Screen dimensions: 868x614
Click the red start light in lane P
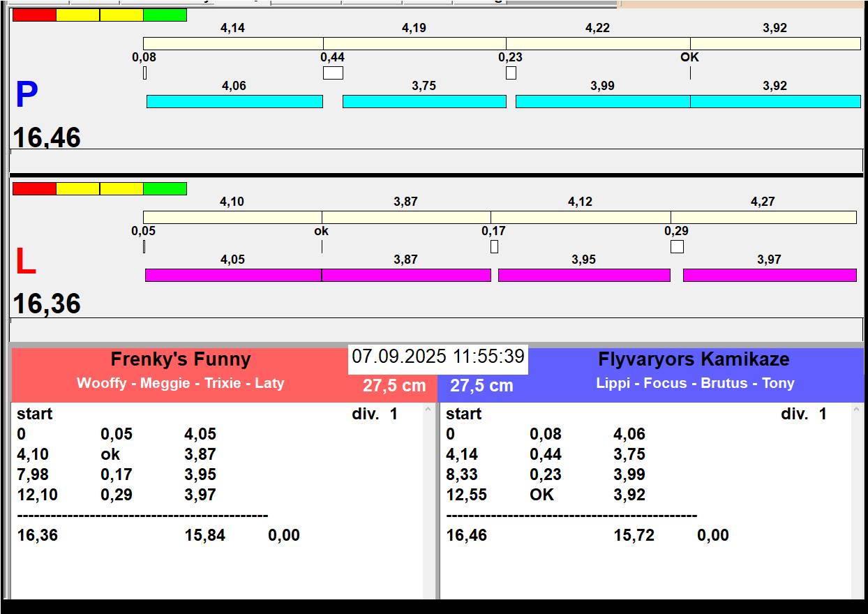tap(34, 15)
